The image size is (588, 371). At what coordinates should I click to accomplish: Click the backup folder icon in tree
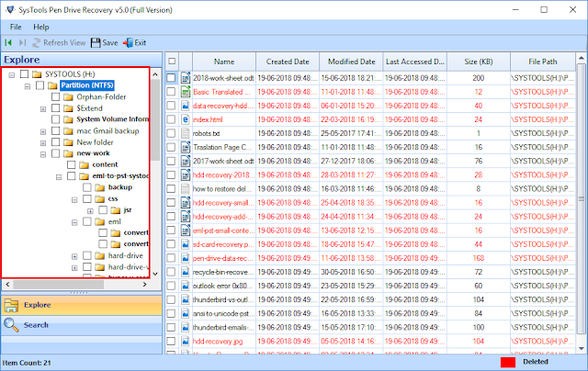[100, 187]
